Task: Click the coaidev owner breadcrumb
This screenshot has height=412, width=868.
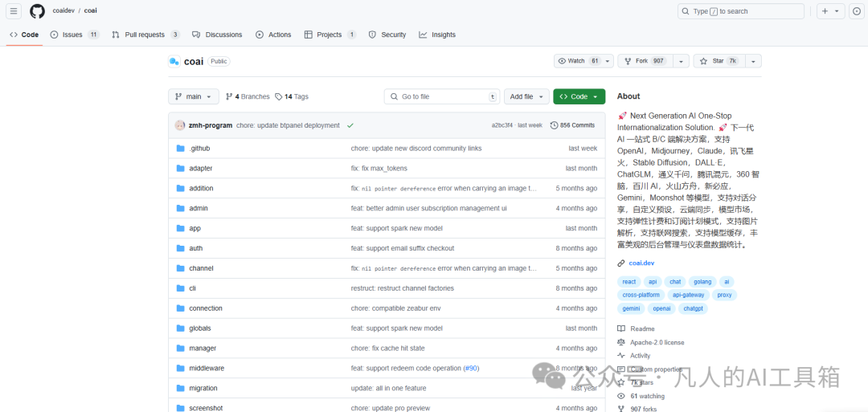Action: [x=65, y=10]
